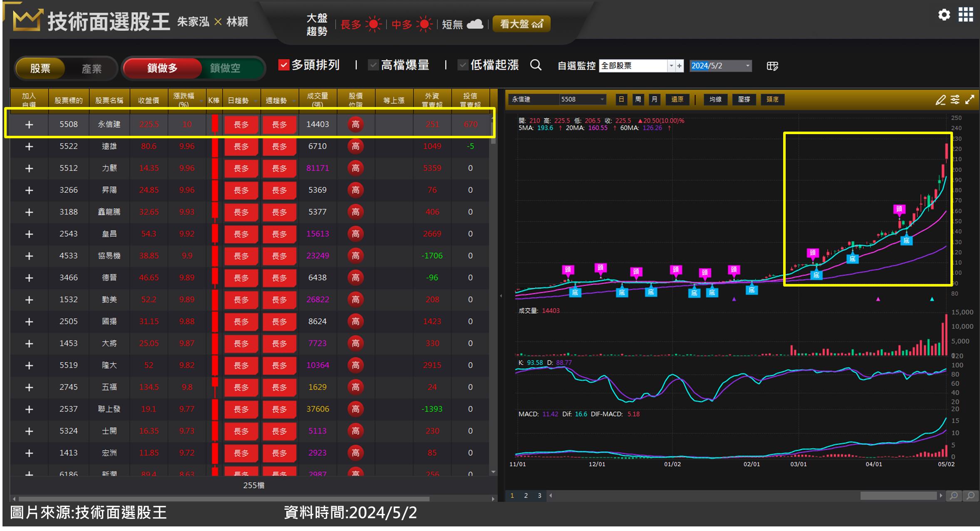Image resolution: width=980 pixels, height=531 pixels.
Task: Click the 技術面選股王 crown logo
Action: [x=27, y=20]
